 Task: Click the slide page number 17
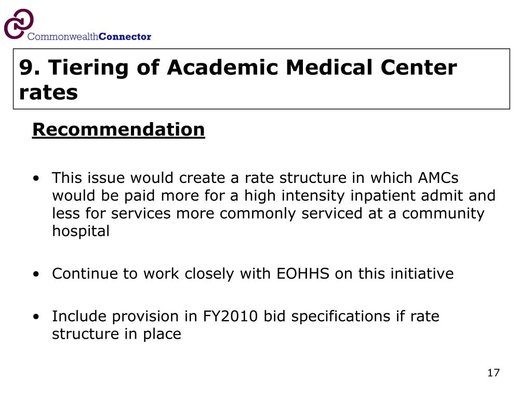point(494,373)
